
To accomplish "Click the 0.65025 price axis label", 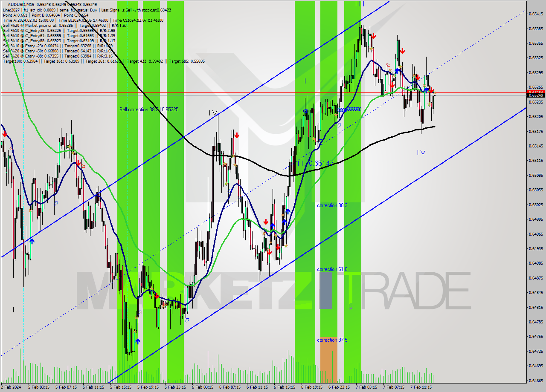I will coord(536,205).
